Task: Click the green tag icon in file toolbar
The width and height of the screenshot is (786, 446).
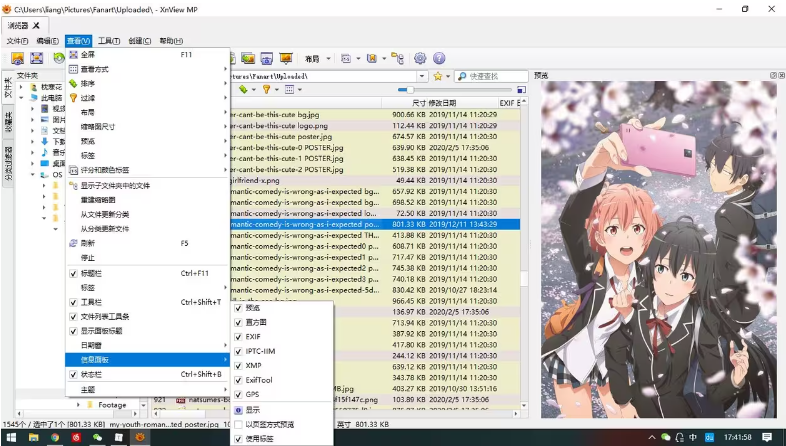Action: (244, 90)
